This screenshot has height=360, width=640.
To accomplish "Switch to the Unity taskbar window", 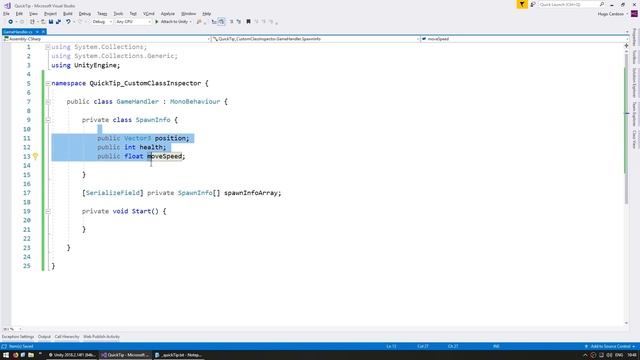I will (72, 355).
